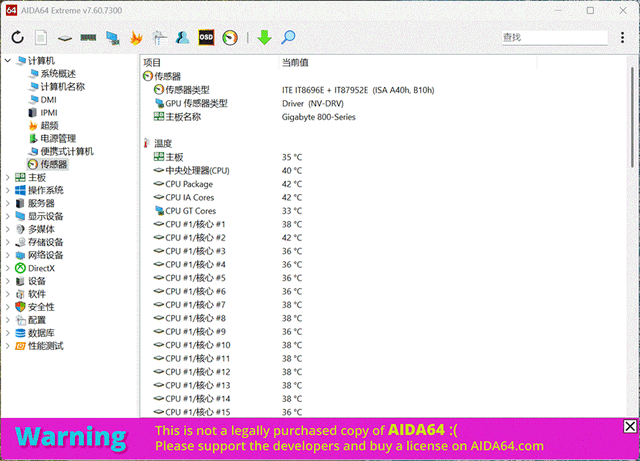640x461 pixels.
Task: Open the memory benchmark RAM icon
Action: coord(88,38)
